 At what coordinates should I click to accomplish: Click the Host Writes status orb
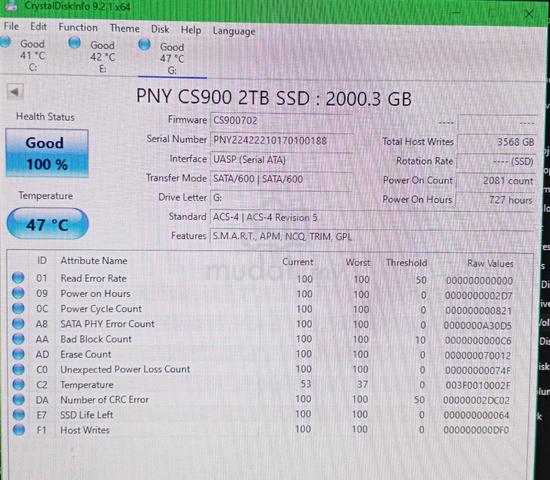pos(19,429)
